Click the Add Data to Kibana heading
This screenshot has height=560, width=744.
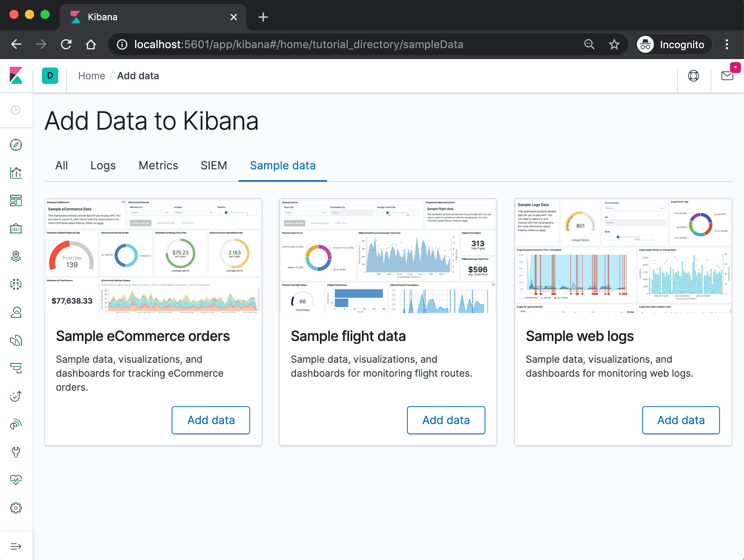point(151,121)
